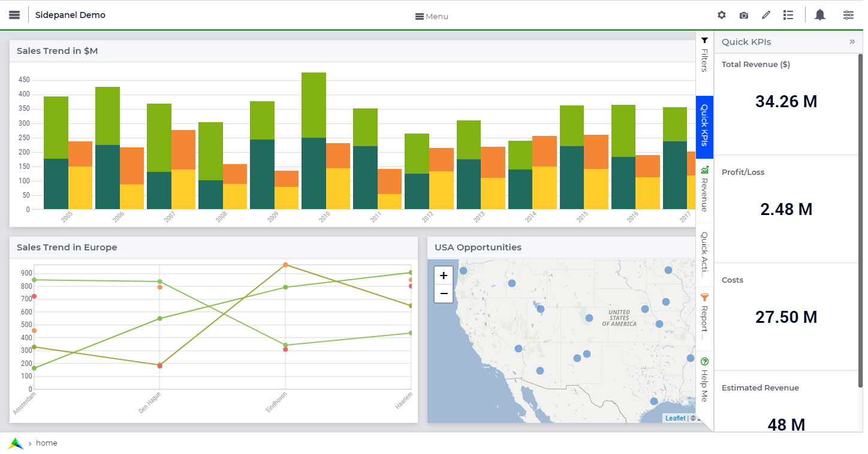Click the home breadcrumb

47,443
